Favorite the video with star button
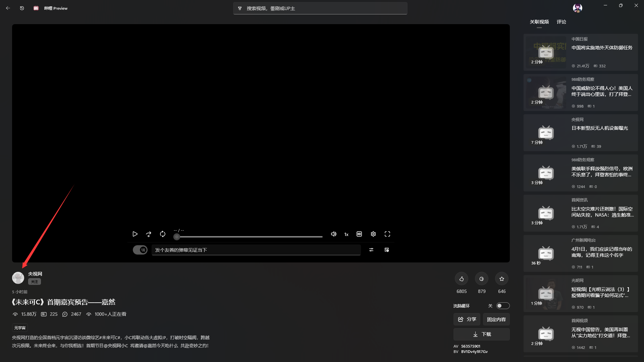This screenshot has width=644, height=362. coord(502,279)
